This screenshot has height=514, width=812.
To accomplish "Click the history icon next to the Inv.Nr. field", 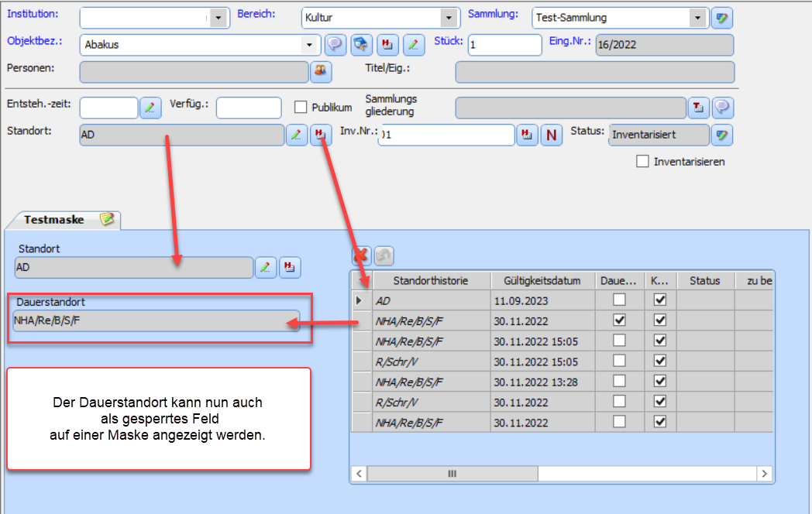I will [527, 135].
